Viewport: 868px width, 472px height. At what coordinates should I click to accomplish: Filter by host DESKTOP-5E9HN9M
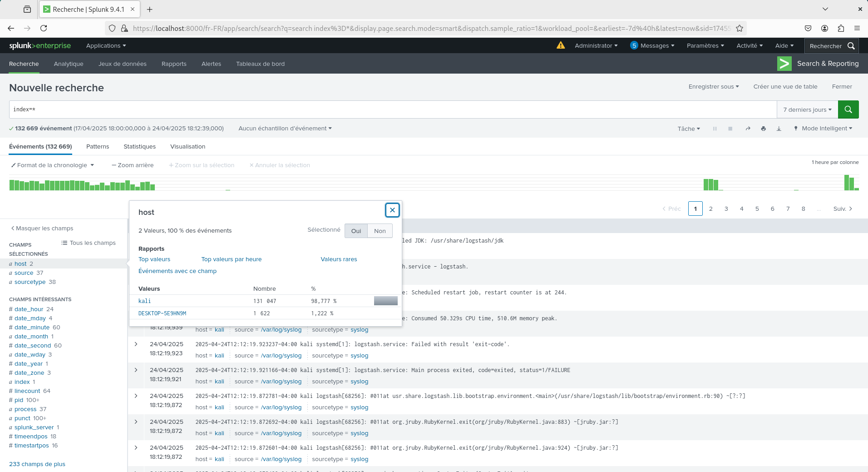[162, 313]
